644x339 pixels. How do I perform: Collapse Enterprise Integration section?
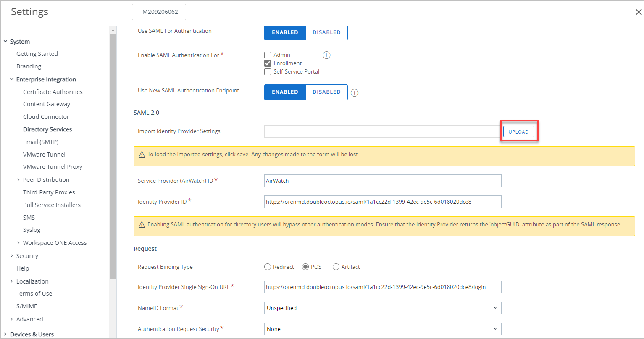(12, 79)
